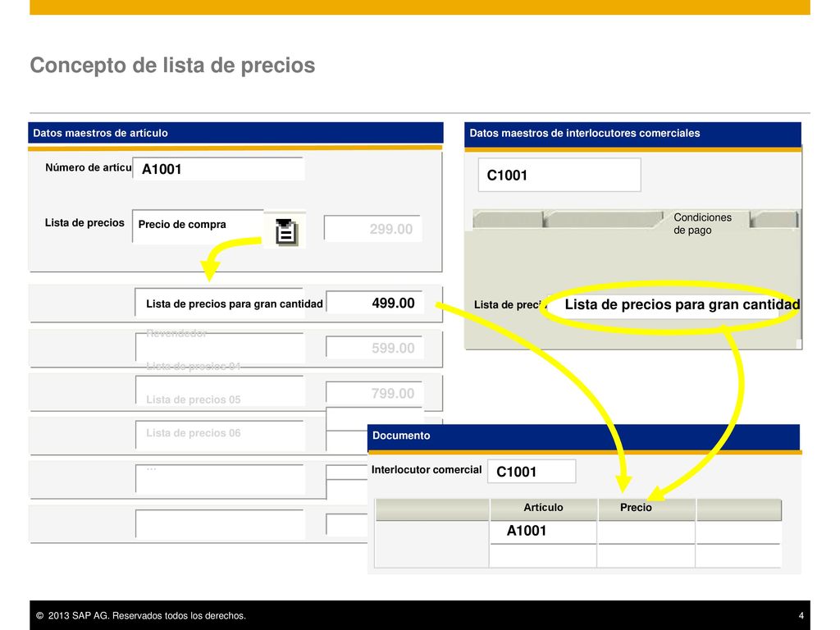This screenshot has width=840, height=630.
Task: Click the Documento window title bar
Action: tap(583, 436)
